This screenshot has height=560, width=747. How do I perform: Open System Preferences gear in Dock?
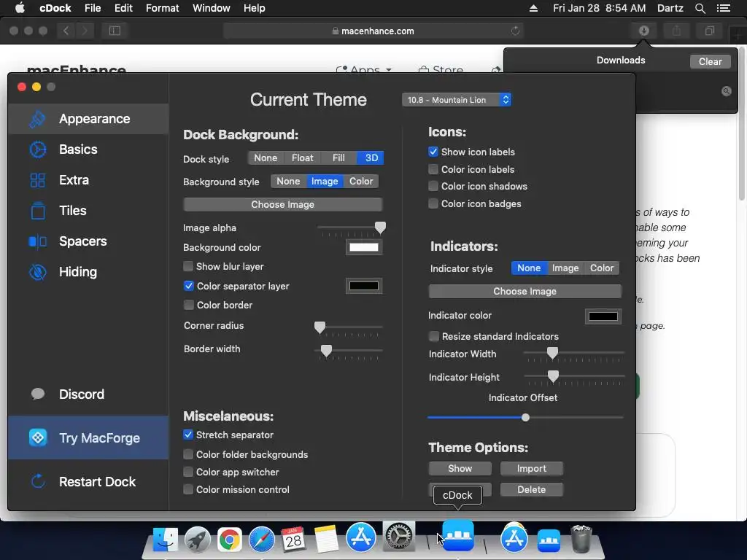399,536
